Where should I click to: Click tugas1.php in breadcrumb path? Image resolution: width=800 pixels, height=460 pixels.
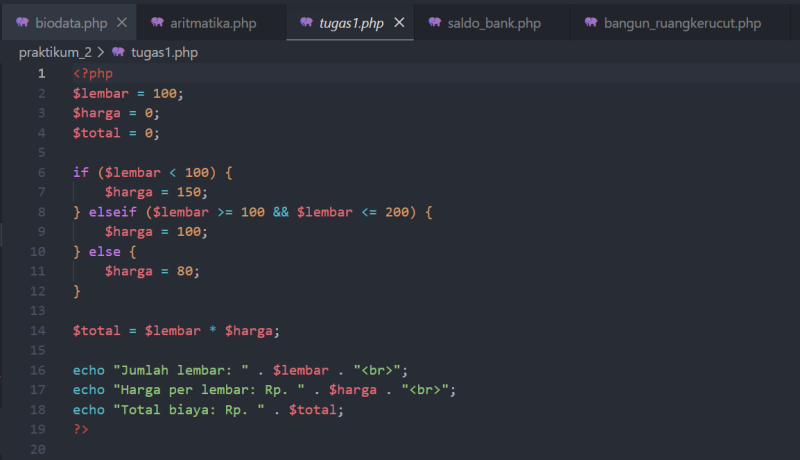point(164,53)
